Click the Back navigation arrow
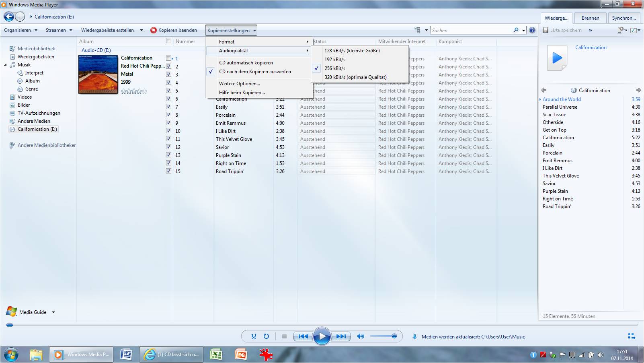This screenshot has width=644, height=363. point(9,17)
